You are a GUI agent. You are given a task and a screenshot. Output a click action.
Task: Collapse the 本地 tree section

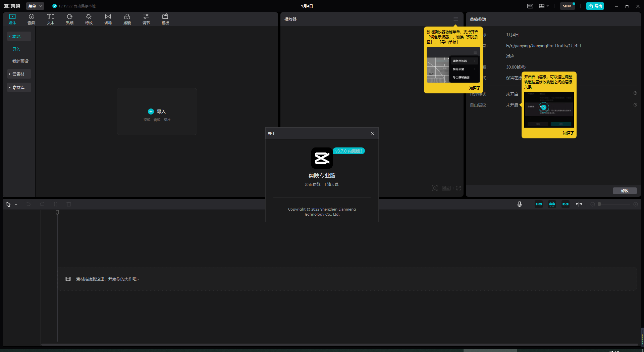click(x=19, y=36)
